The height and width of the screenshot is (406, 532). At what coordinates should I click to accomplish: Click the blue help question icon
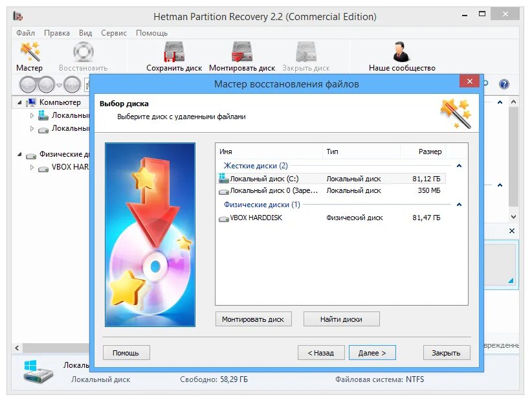pyautogui.click(x=504, y=84)
